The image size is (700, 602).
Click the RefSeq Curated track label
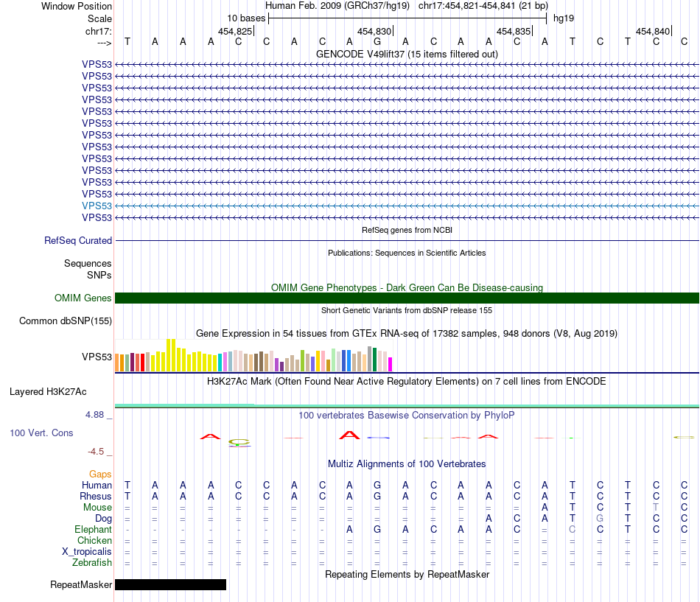click(77, 241)
